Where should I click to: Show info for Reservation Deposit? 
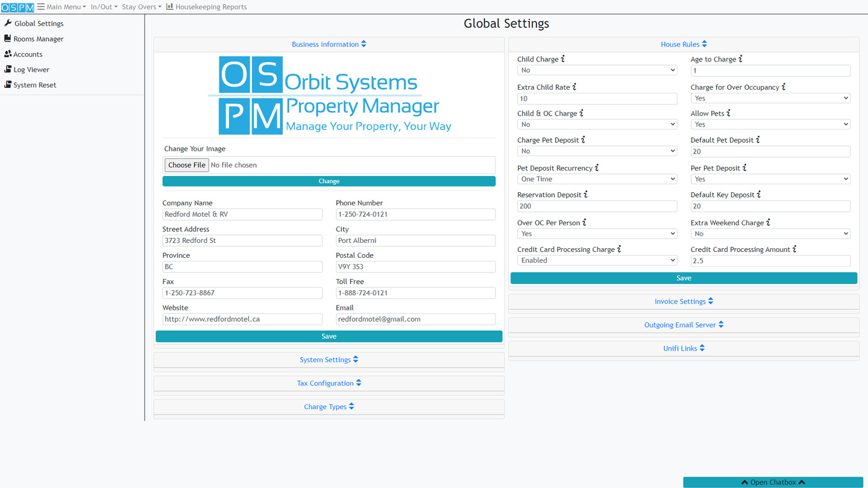coord(585,195)
